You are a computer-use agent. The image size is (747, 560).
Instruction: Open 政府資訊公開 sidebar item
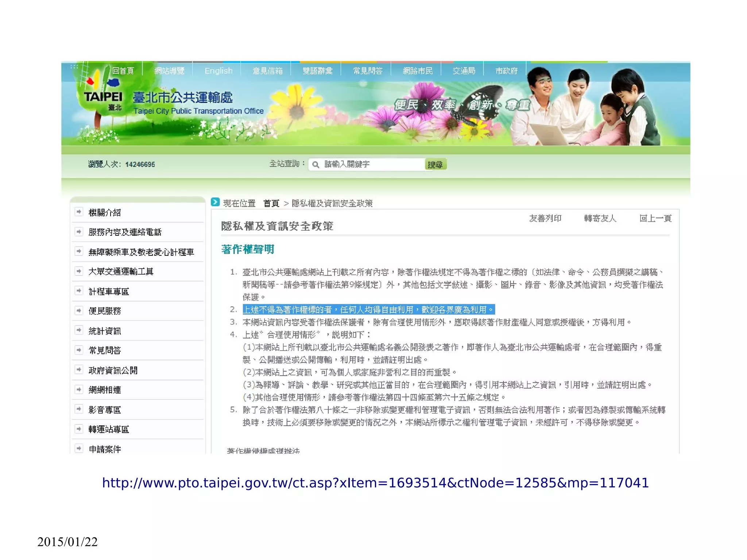(x=113, y=370)
